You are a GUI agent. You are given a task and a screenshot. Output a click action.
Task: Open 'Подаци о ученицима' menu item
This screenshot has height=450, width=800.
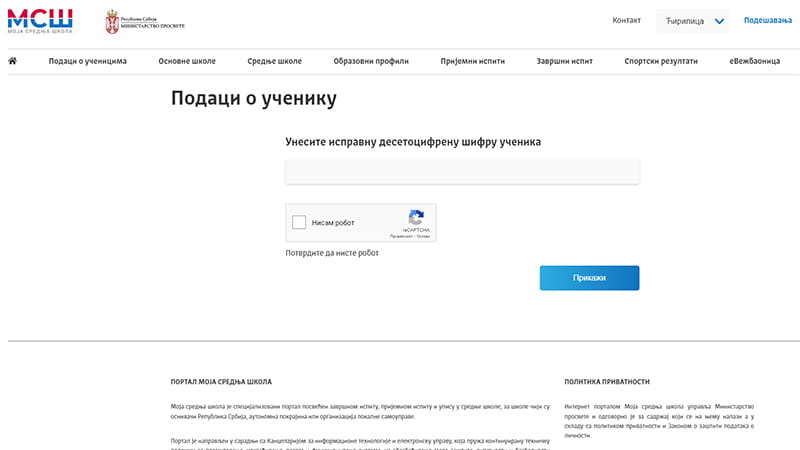[x=88, y=61]
